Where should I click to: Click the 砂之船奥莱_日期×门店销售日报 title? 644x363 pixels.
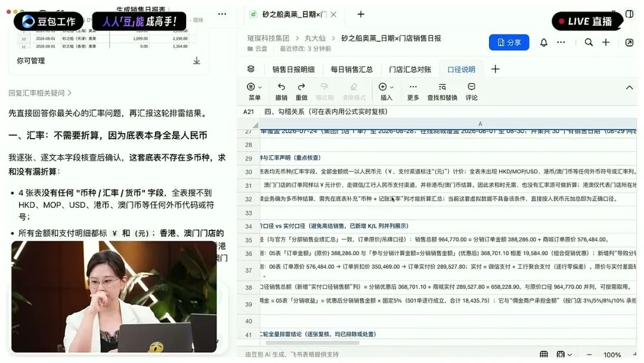coord(391,38)
